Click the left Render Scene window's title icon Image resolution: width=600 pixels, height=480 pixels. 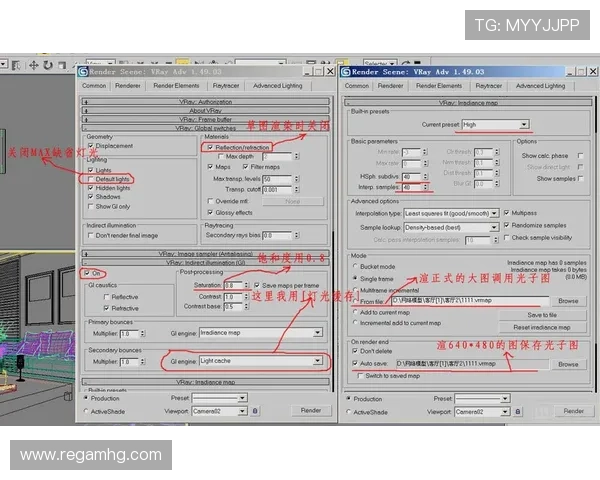84,70
